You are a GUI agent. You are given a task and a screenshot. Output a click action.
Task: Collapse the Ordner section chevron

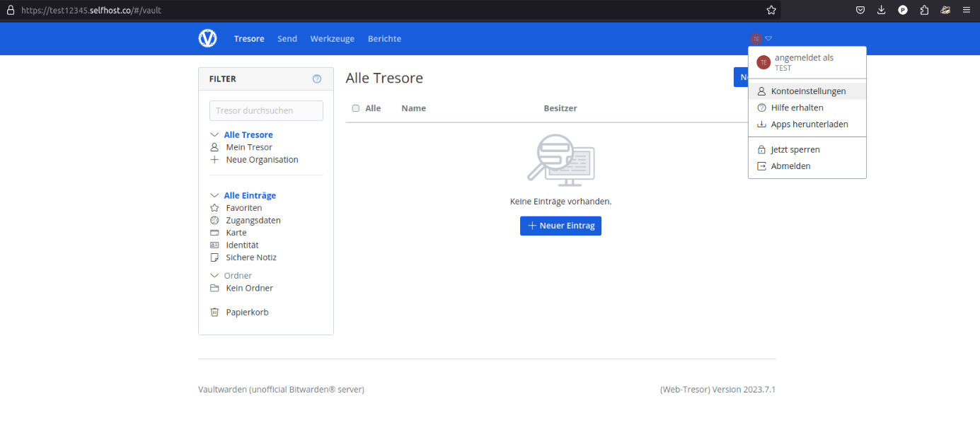tap(214, 276)
